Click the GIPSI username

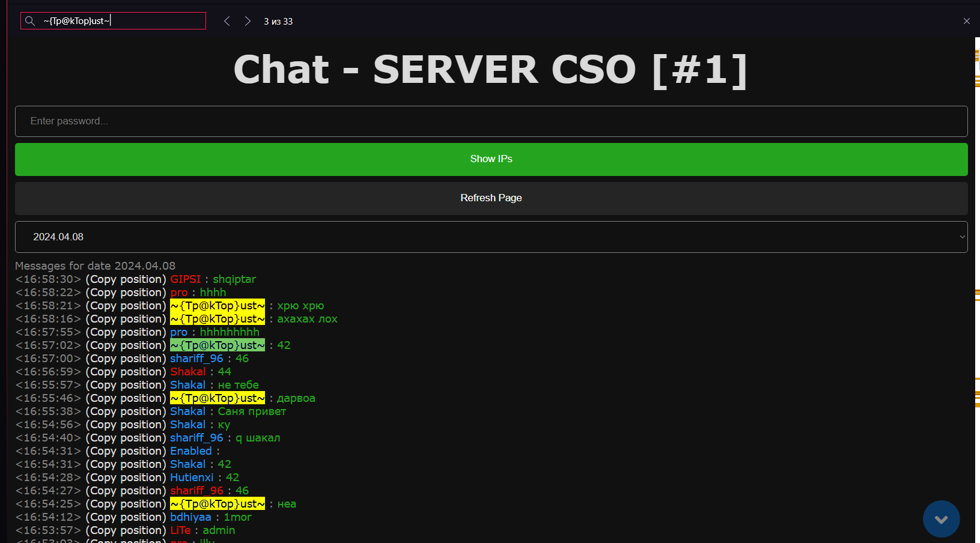coord(185,279)
